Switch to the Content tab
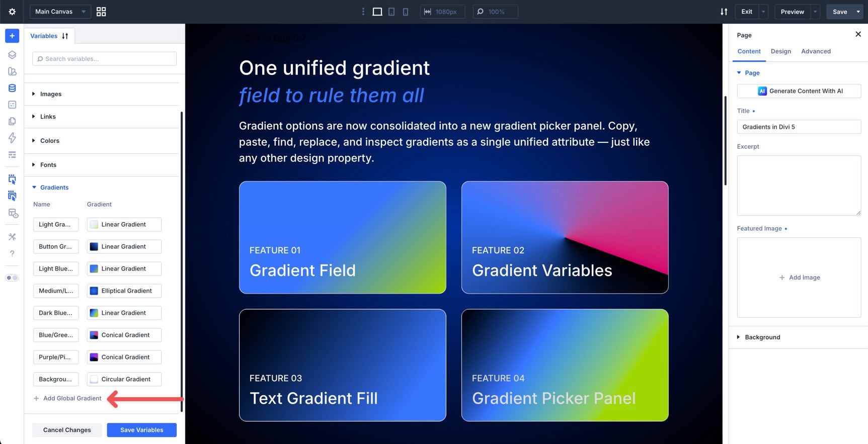The height and width of the screenshot is (444, 868). [749, 51]
